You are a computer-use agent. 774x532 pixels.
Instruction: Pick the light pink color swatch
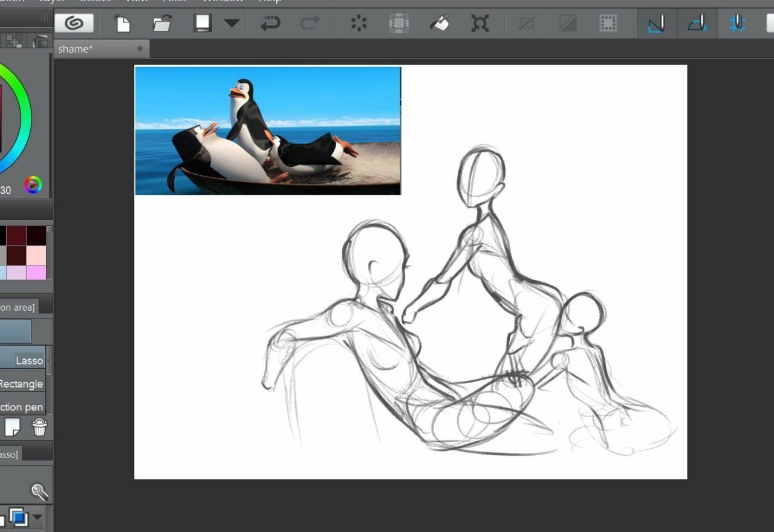[x=36, y=255]
